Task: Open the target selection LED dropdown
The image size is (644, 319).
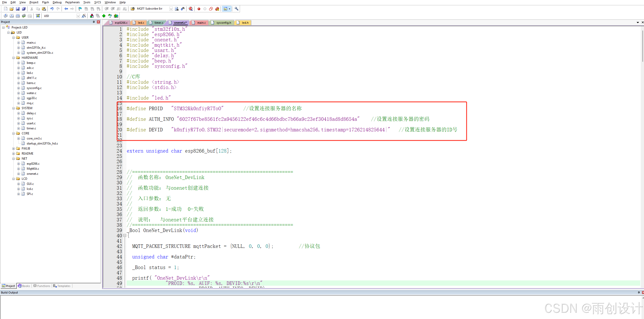Action: pos(78,16)
